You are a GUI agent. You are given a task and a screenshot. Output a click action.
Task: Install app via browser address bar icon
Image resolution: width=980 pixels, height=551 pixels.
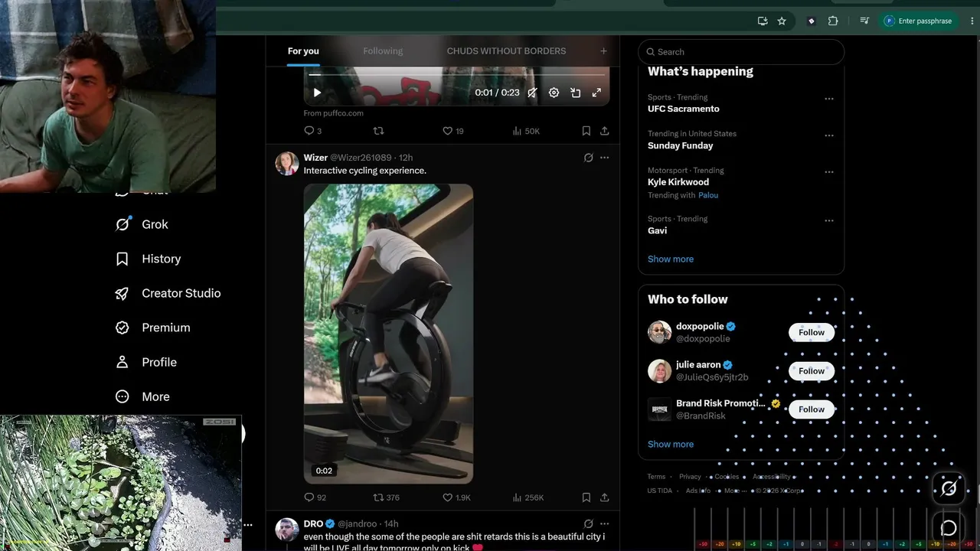[763, 21]
